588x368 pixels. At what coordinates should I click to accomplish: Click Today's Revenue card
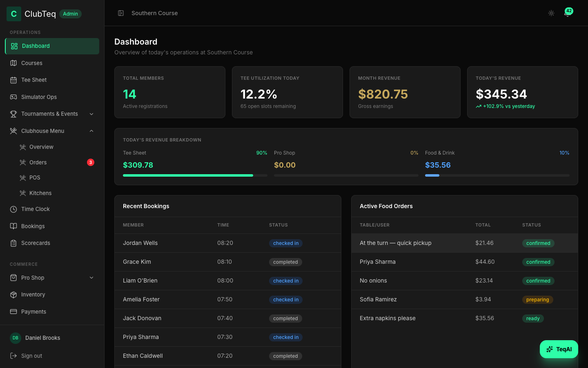[523, 92]
